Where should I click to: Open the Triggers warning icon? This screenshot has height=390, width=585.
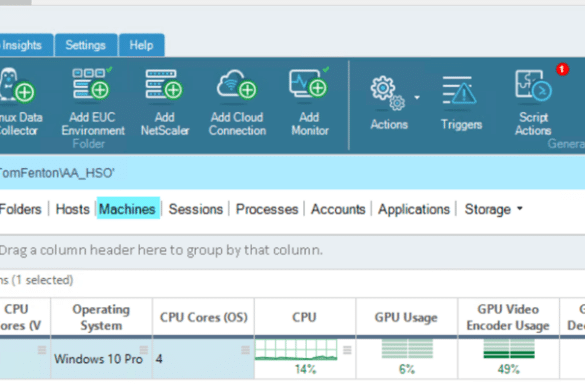point(459,90)
